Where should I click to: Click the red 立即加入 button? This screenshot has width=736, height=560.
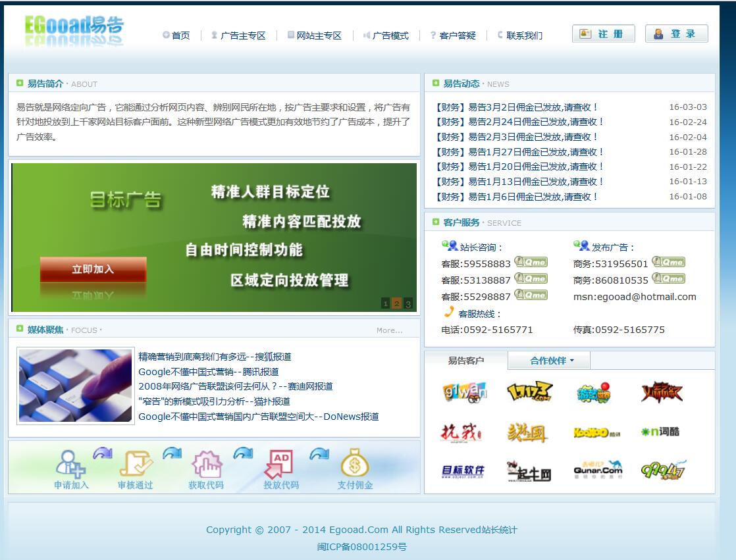coord(93,269)
